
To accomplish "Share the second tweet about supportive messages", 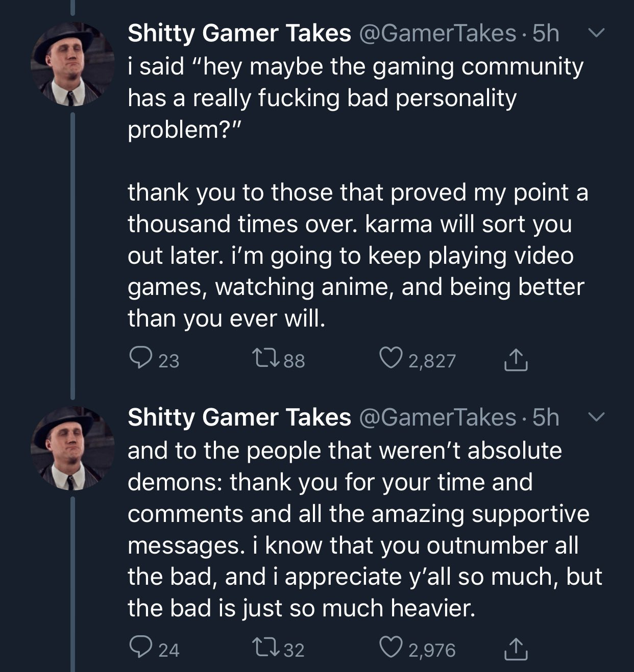I will 516,649.
